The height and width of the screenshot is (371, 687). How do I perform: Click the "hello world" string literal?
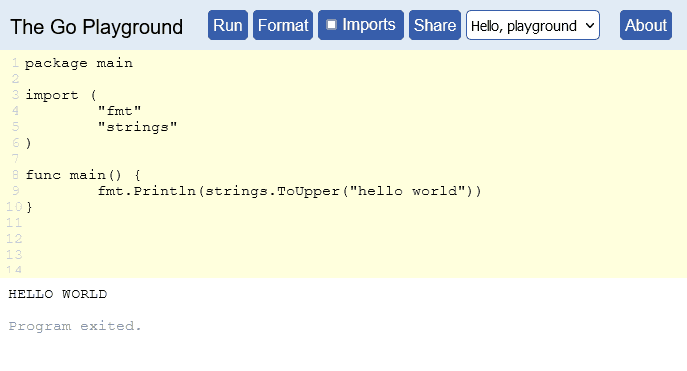click(x=407, y=191)
